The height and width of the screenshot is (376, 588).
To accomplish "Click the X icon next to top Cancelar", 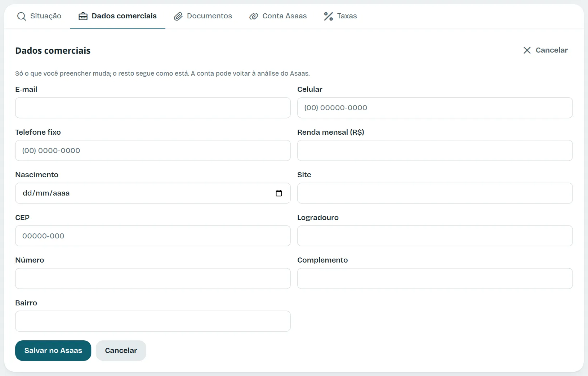I will point(527,50).
